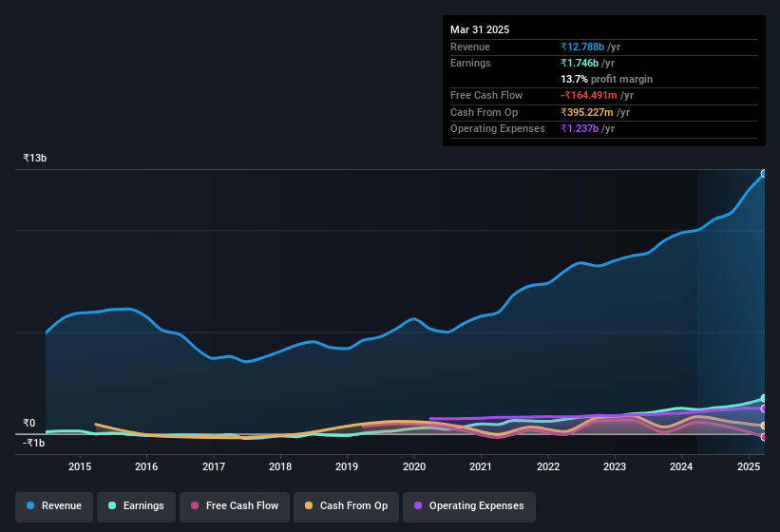
Task: Click the 2019 x-axis label
Action: (347, 466)
